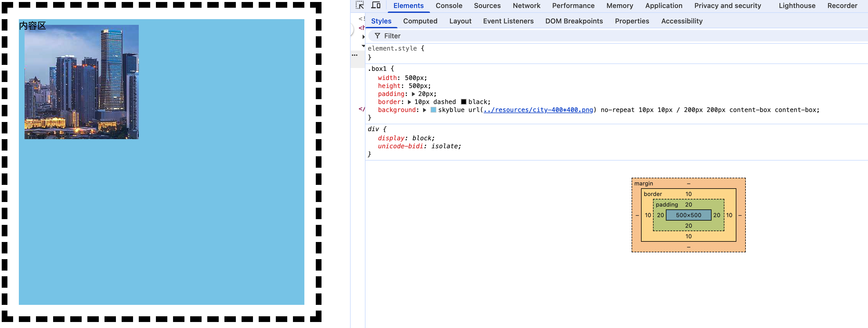Image resolution: width=868 pixels, height=328 pixels.
Task: Activate the inspect element picker icon
Action: tap(360, 5)
